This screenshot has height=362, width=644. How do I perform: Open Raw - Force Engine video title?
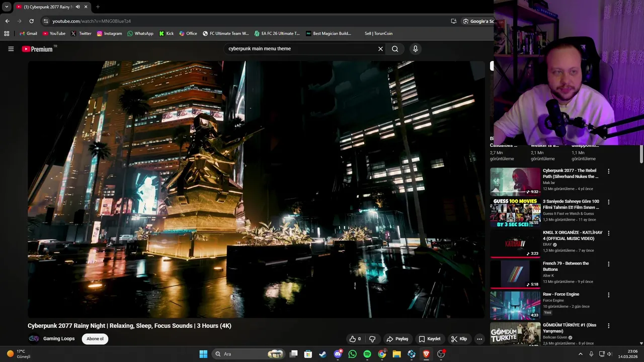click(x=561, y=294)
